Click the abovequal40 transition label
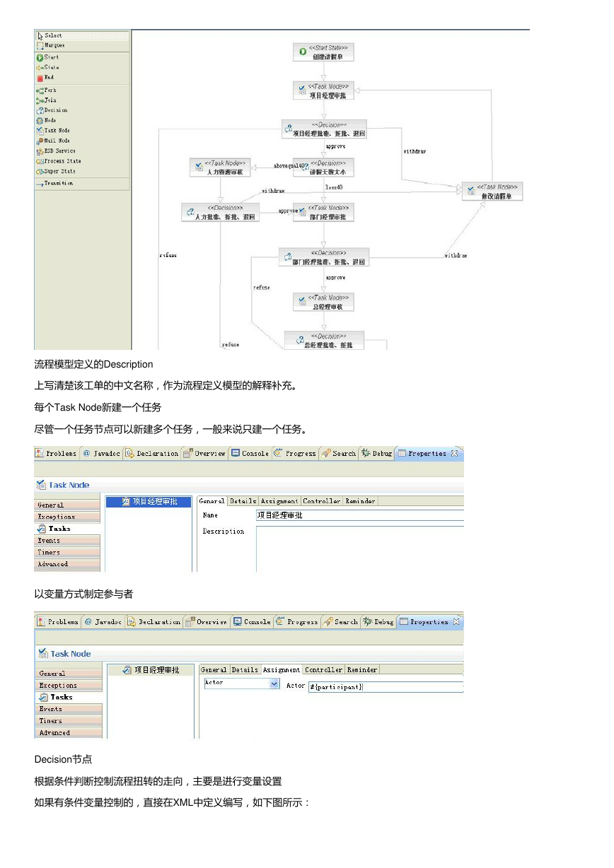This screenshot has height=868, width=614. 288,167
